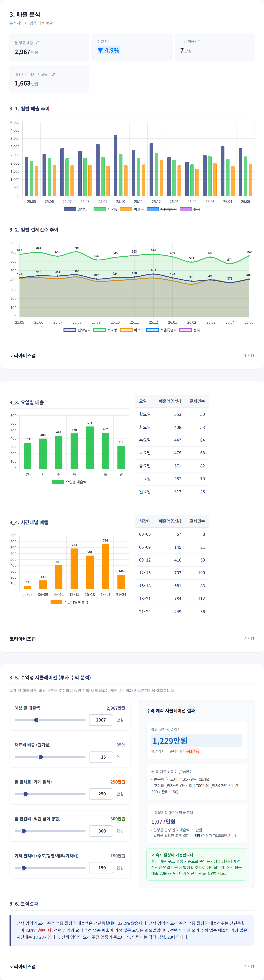Toggle 선택영역 legend in 월별 매출 추이 chart
This screenshot has width=264, height=980.
point(77,209)
